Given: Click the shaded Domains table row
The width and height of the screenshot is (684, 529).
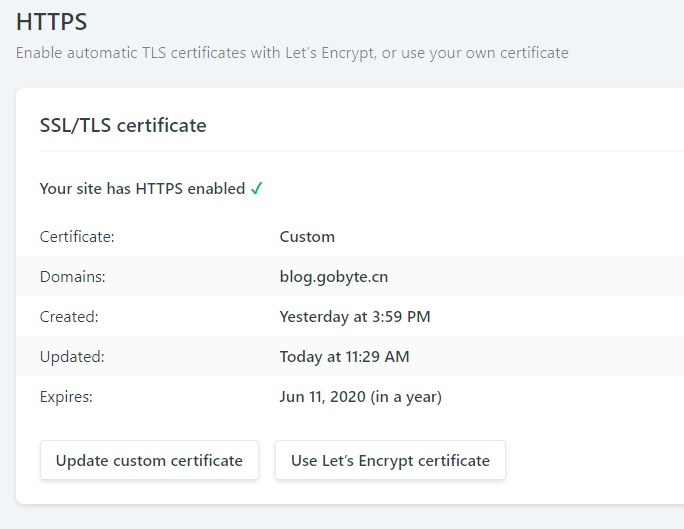Looking at the screenshot, I should [350, 276].
